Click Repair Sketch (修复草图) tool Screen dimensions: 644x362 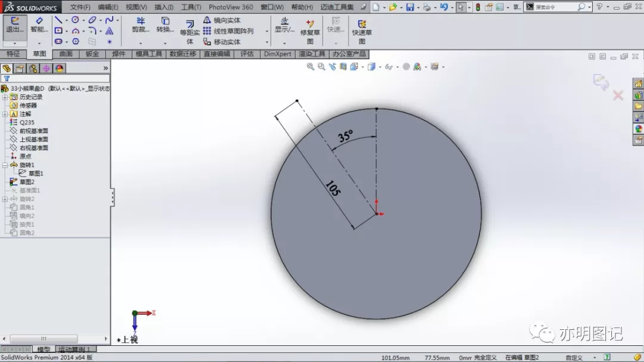[310, 32]
